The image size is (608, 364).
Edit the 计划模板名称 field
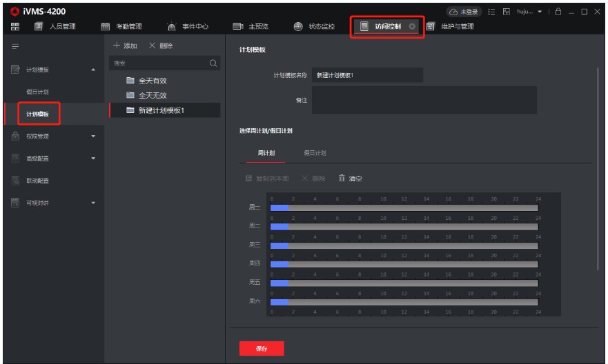(367, 75)
